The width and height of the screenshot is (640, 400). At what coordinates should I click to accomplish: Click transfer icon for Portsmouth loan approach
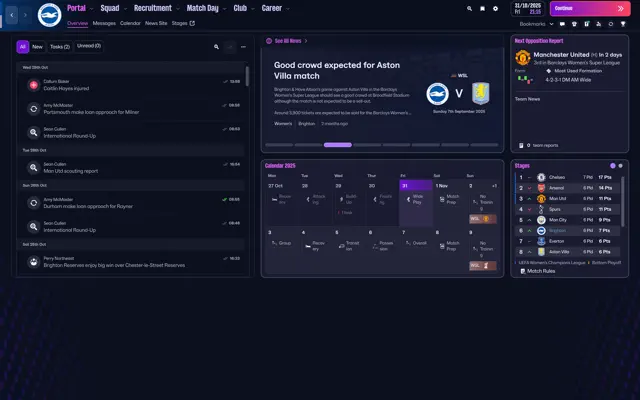(x=33, y=109)
